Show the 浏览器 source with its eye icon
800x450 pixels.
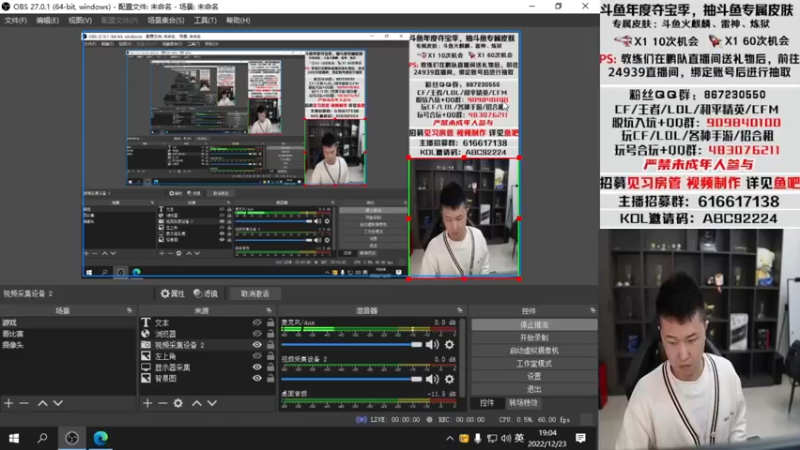pos(257,334)
